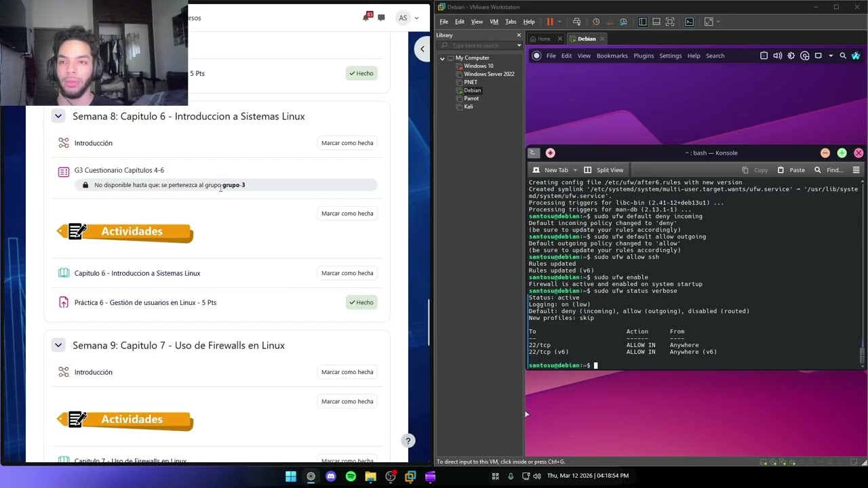The width and height of the screenshot is (868, 488).
Task: Expand KDE system tray hidden icons
Action: coord(831,56)
